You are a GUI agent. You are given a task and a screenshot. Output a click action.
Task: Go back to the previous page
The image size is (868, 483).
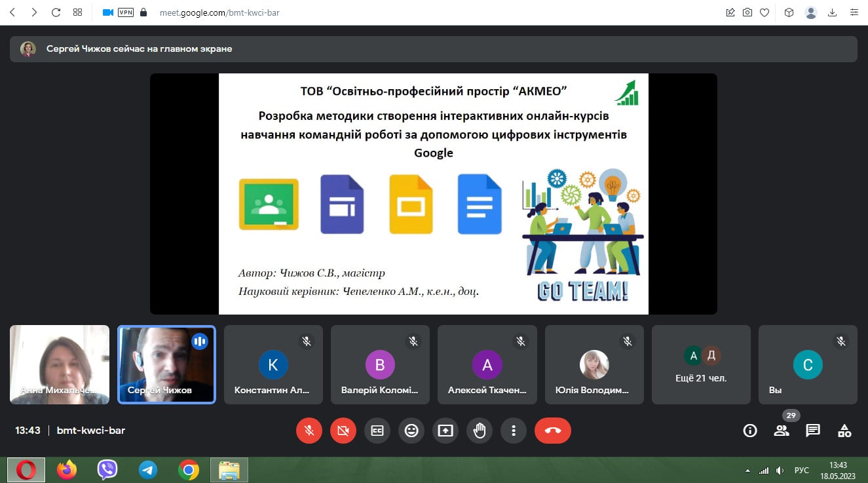click(12, 12)
